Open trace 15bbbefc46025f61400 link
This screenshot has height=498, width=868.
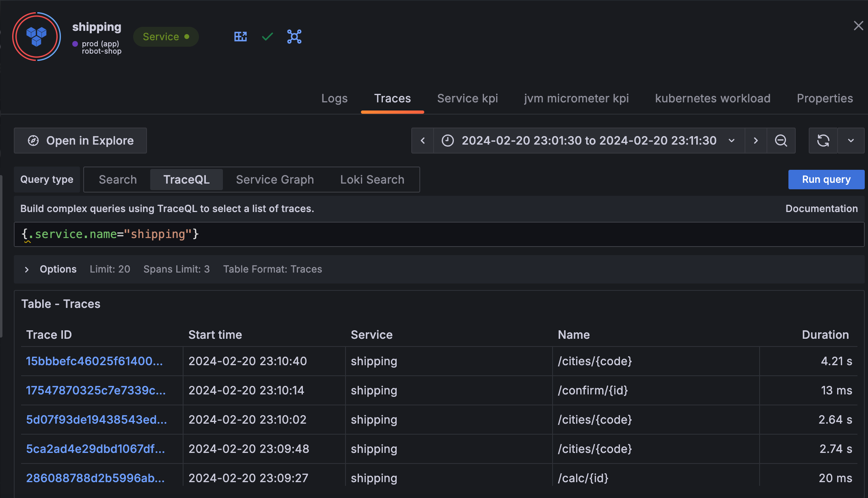94,361
